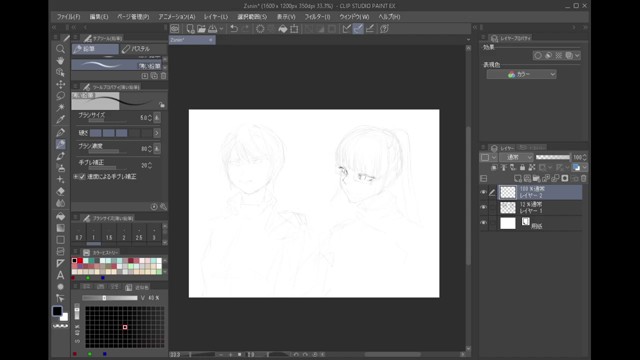Screen dimensions: 640x360
Task: Hide layer 1 using eye icon
Action: (484, 207)
